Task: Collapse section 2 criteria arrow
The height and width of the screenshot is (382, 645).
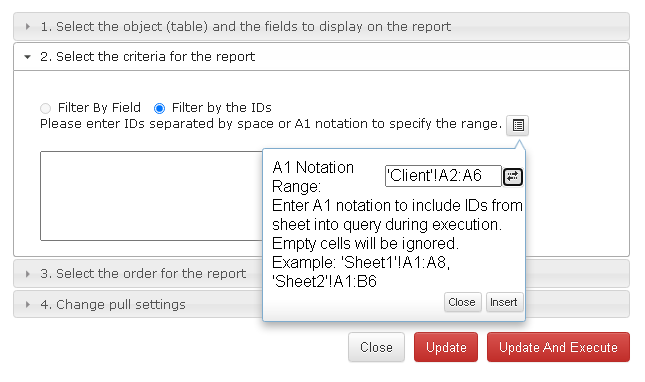Action: pos(28,57)
